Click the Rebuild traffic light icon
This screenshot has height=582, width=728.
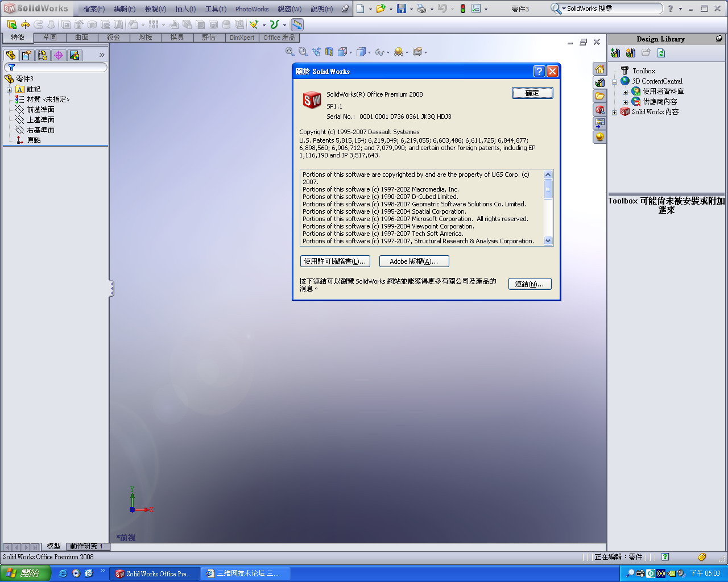(x=463, y=9)
